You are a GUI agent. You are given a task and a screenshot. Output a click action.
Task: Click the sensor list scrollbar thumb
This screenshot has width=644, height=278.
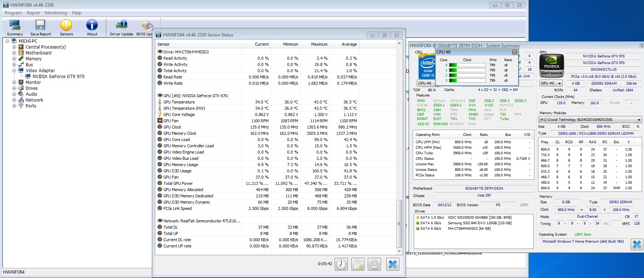(x=399, y=224)
